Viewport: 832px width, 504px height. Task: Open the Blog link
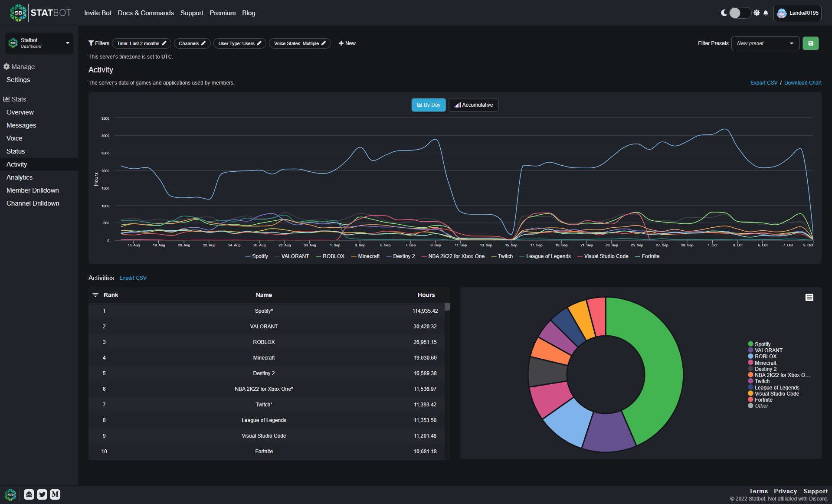pyautogui.click(x=249, y=13)
